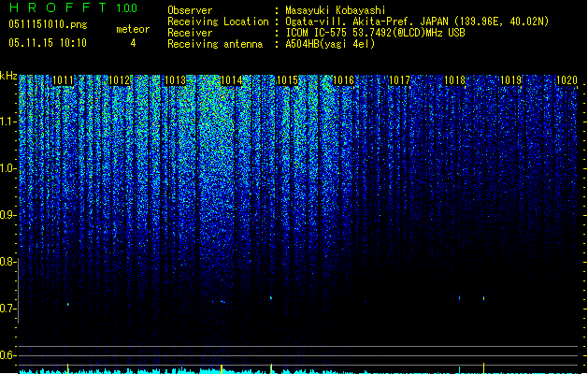Click the 1.0 frequency axis label
This screenshot has width=588, height=374.
coord(8,168)
